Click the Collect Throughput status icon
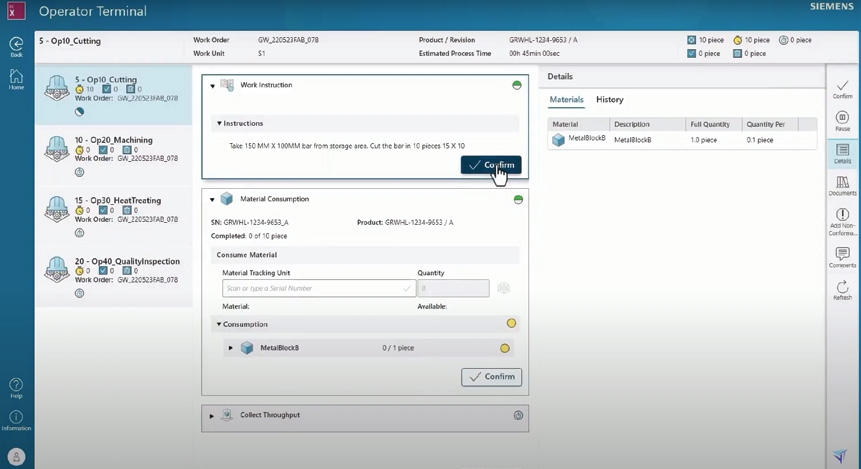Image resolution: width=861 pixels, height=469 pixels. pyautogui.click(x=518, y=415)
